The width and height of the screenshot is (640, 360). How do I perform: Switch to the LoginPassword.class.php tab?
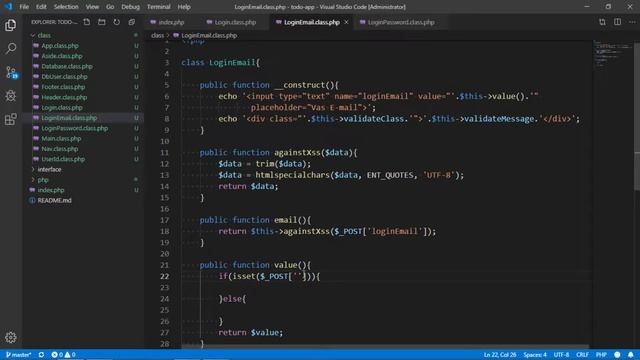[401, 22]
